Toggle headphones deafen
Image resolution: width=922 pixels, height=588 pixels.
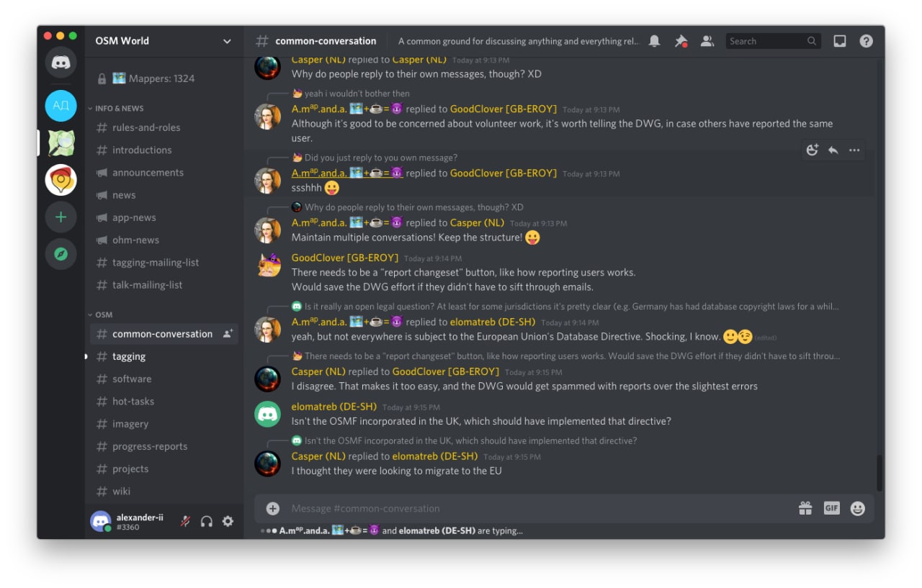point(207,521)
